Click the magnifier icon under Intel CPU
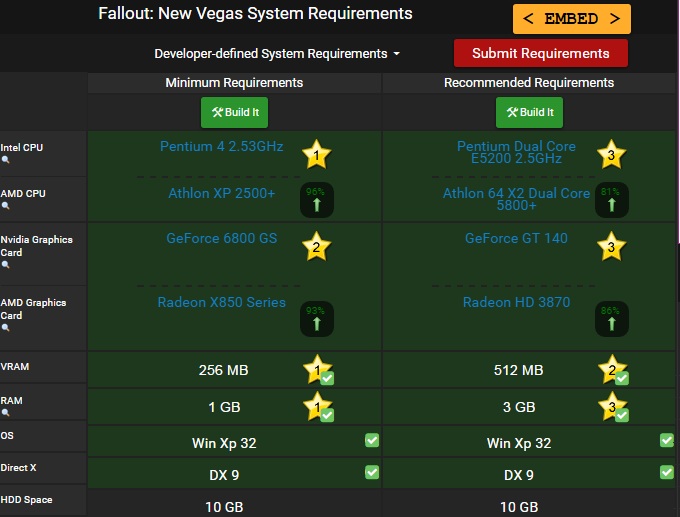 click(5, 160)
